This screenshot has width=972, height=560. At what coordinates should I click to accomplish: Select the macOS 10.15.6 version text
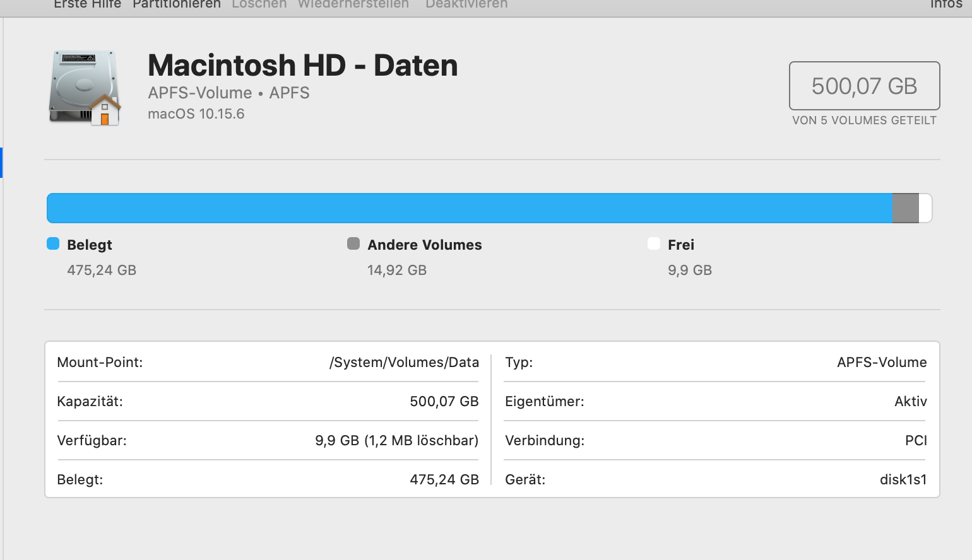(x=196, y=114)
